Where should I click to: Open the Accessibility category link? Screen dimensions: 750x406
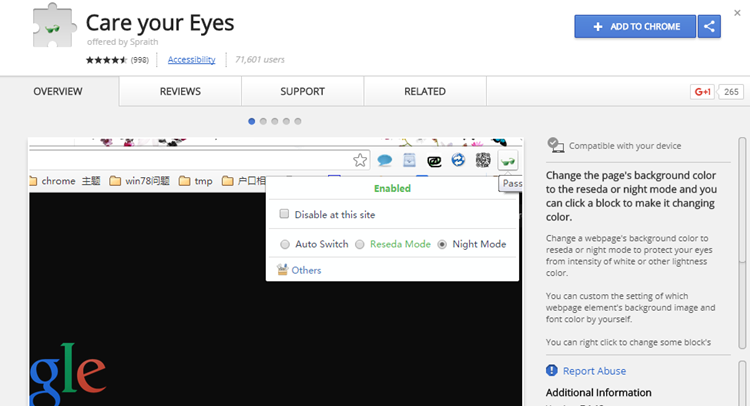coord(191,60)
